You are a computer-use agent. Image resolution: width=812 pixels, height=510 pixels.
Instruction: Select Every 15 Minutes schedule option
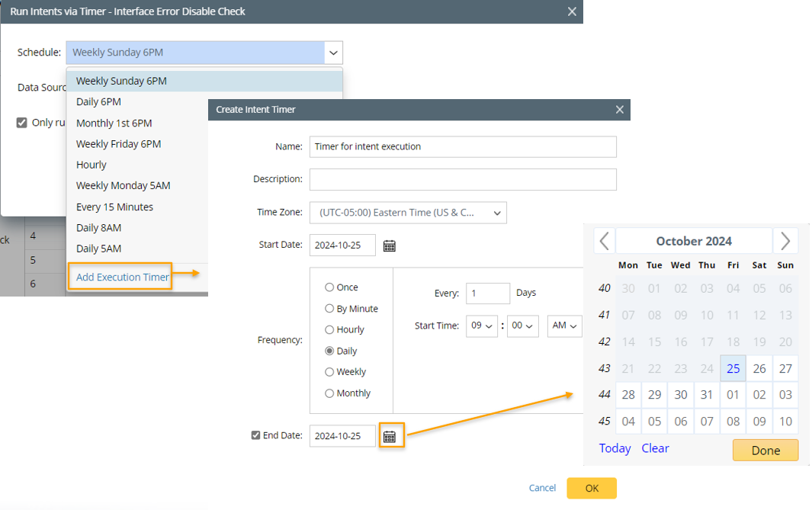tap(114, 207)
